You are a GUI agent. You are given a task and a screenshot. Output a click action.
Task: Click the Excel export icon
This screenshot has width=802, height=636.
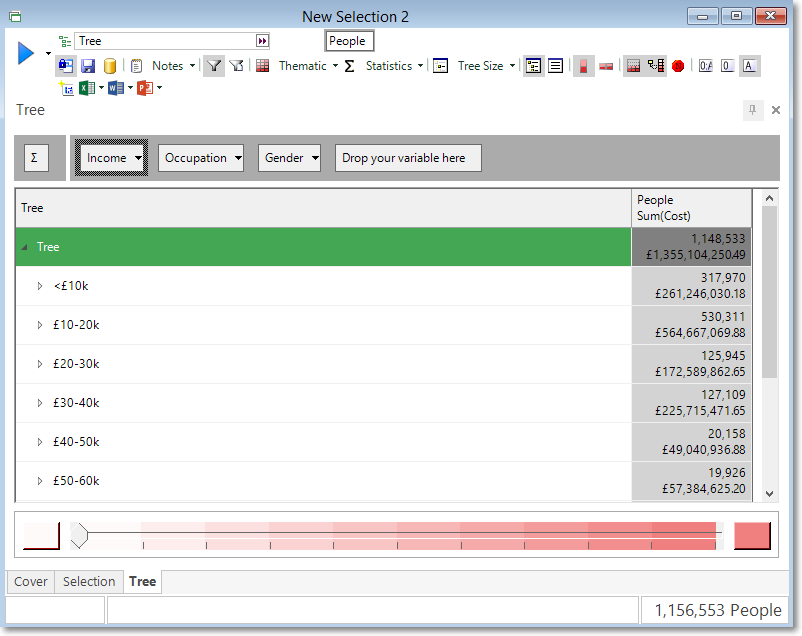[87, 88]
